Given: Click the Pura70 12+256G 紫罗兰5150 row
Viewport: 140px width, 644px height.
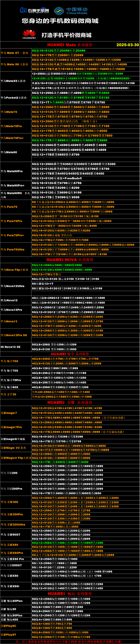Looking at the screenshot, I should tap(85, 216).
